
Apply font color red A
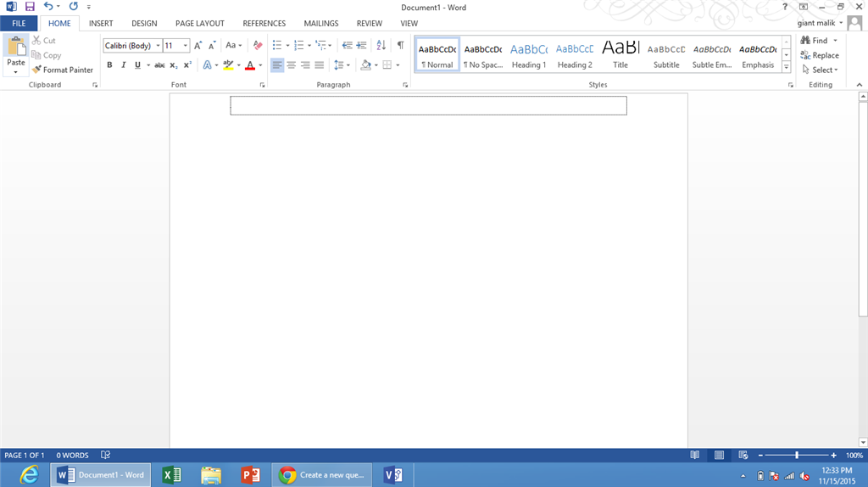[250, 65]
